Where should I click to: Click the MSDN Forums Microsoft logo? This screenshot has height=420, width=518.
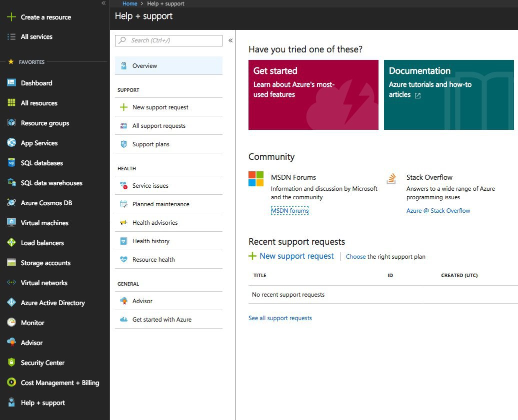256,179
